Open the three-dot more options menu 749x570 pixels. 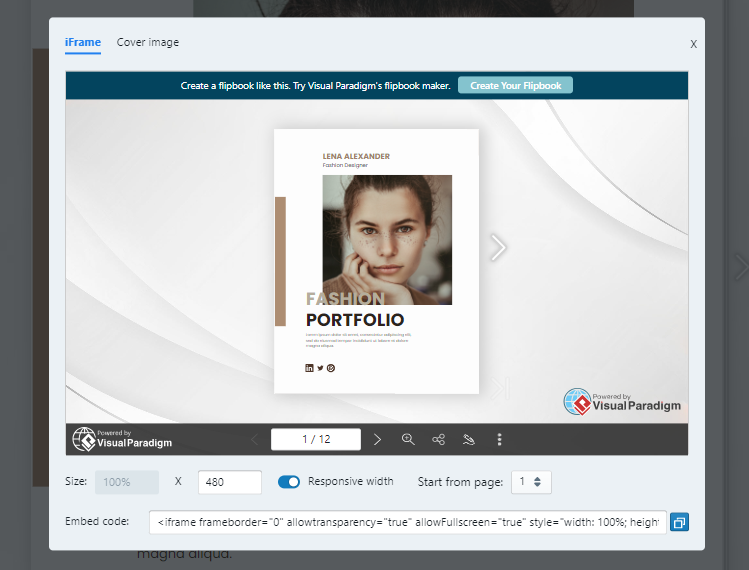point(499,439)
